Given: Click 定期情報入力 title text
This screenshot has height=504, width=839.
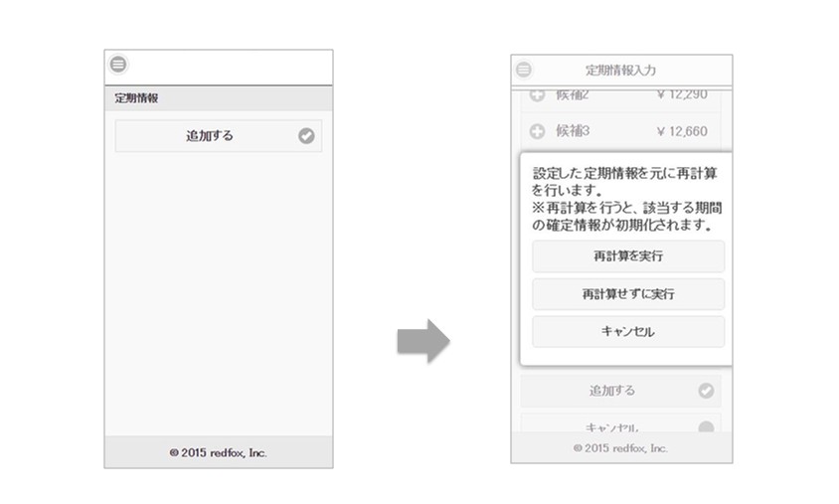Looking at the screenshot, I should [x=620, y=71].
